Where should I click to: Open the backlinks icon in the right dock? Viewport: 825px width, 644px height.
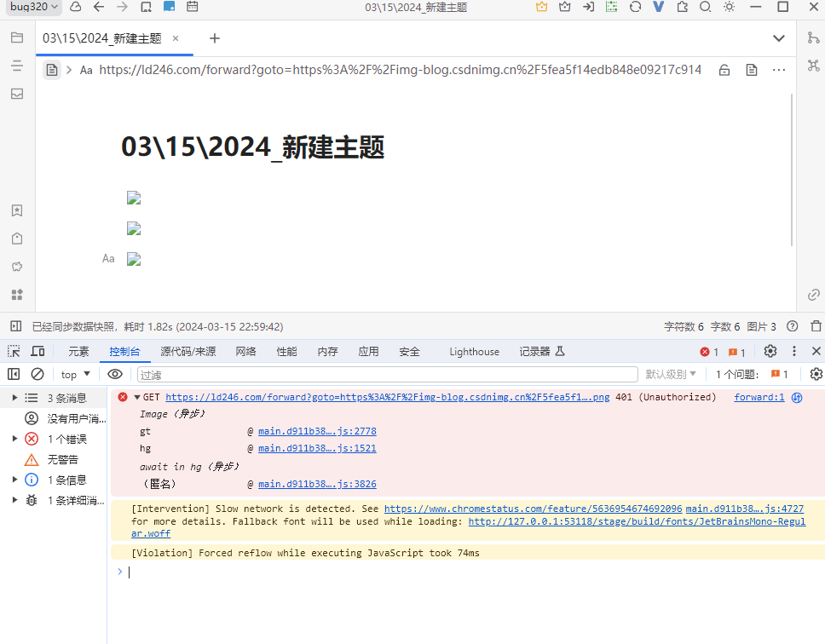coord(813,295)
